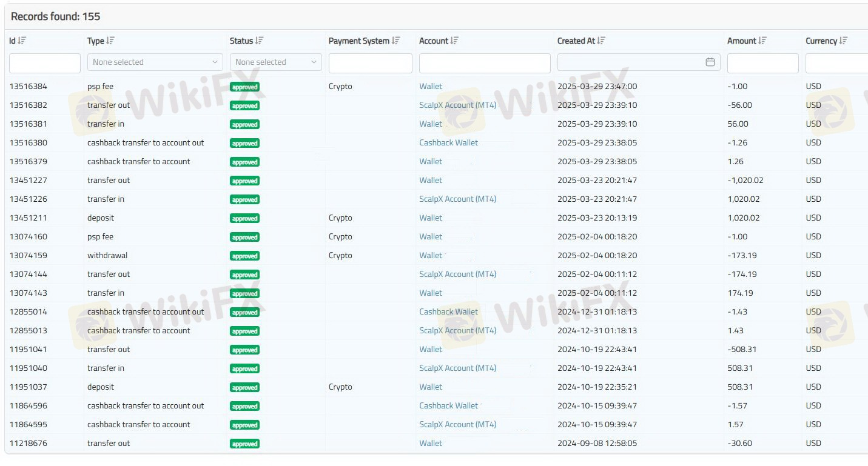Click the Id filter input field

click(x=45, y=63)
